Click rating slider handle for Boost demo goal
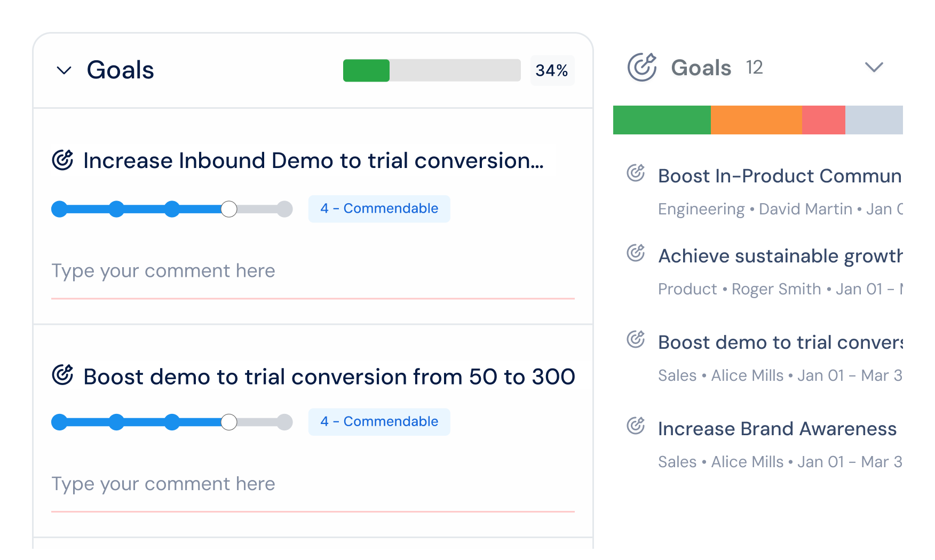The height and width of the screenshot is (560, 935). pyautogui.click(x=229, y=422)
